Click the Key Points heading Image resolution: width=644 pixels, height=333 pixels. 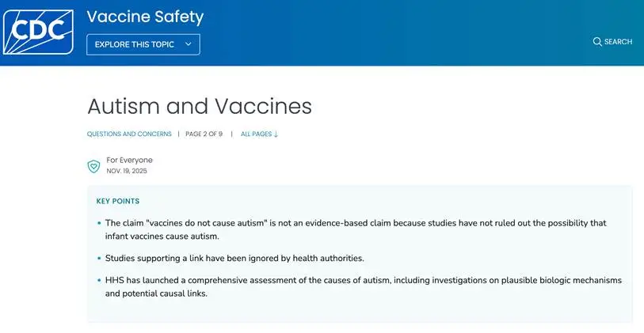[x=118, y=201]
